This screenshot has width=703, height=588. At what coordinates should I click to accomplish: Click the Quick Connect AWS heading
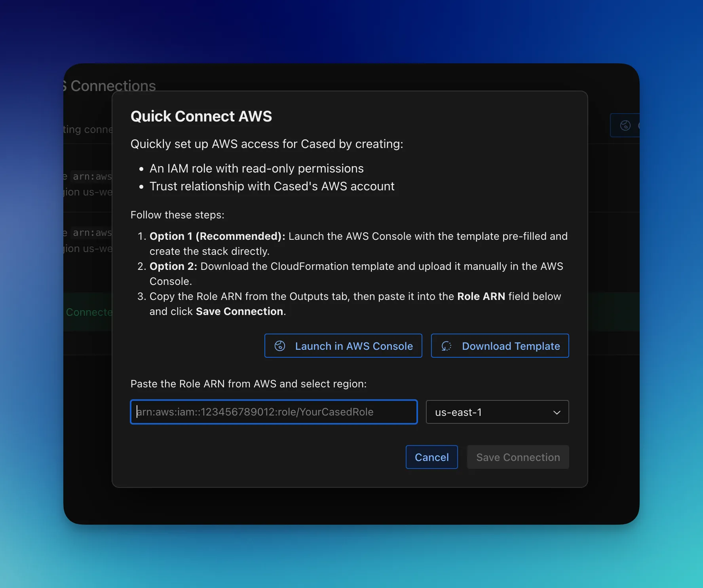[201, 116]
